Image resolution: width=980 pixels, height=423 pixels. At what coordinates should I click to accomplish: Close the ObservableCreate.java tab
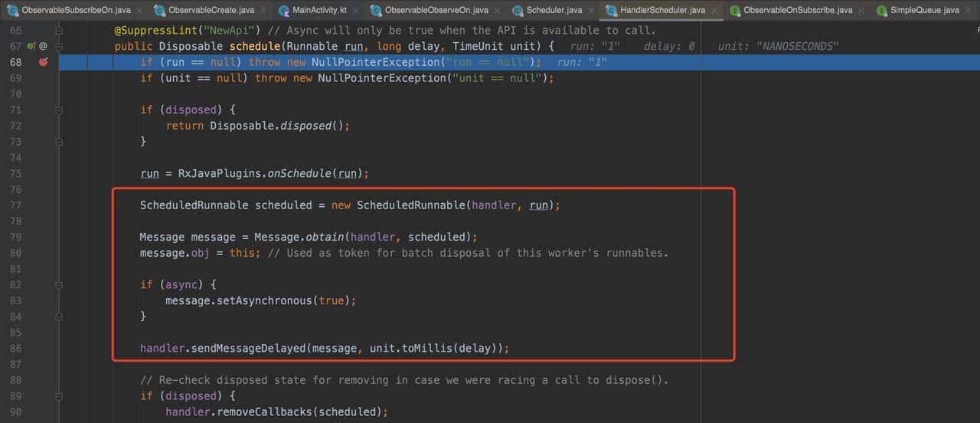point(264,11)
